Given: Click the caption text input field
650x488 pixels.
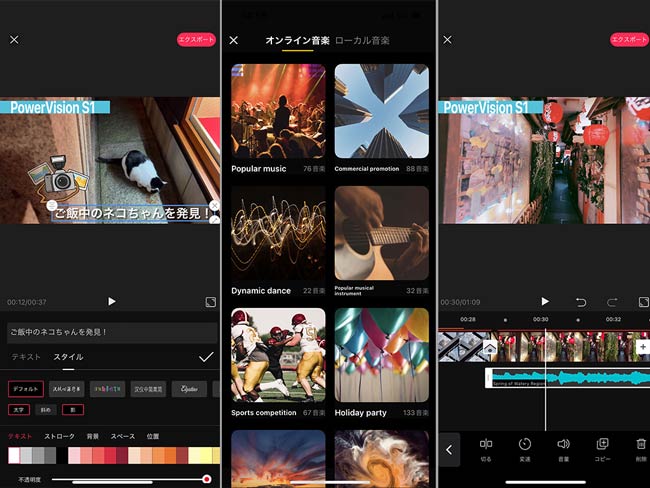Looking at the screenshot, I should (x=112, y=333).
